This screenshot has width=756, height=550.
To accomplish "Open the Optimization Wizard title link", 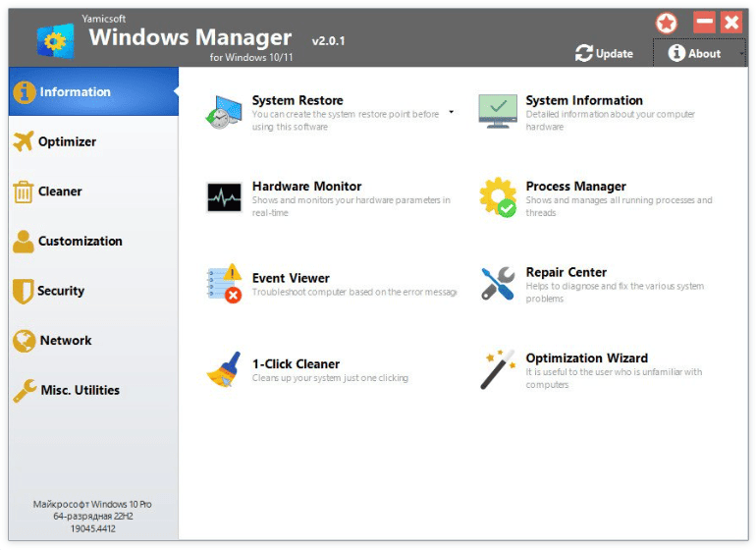I will [x=587, y=357].
